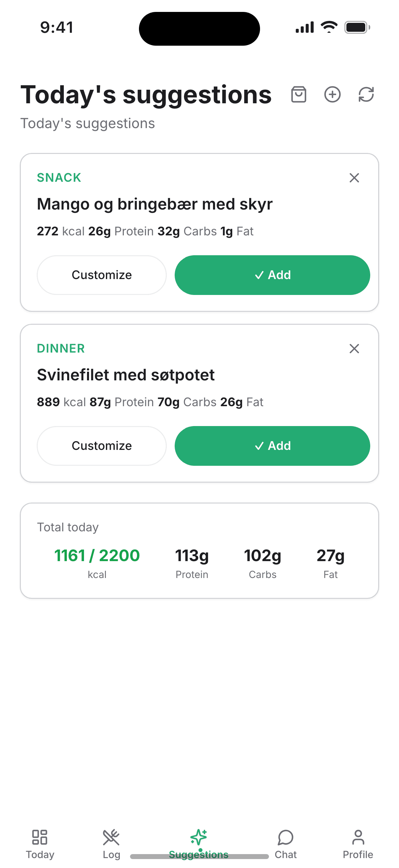The width and height of the screenshot is (399, 868).
Task: Refresh today's suggestions
Action: [x=366, y=94]
